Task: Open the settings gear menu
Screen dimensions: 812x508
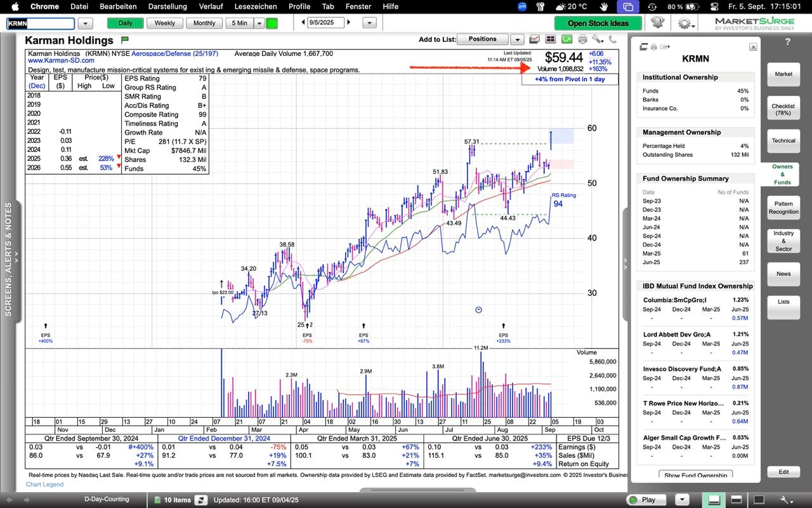Action: [x=685, y=23]
